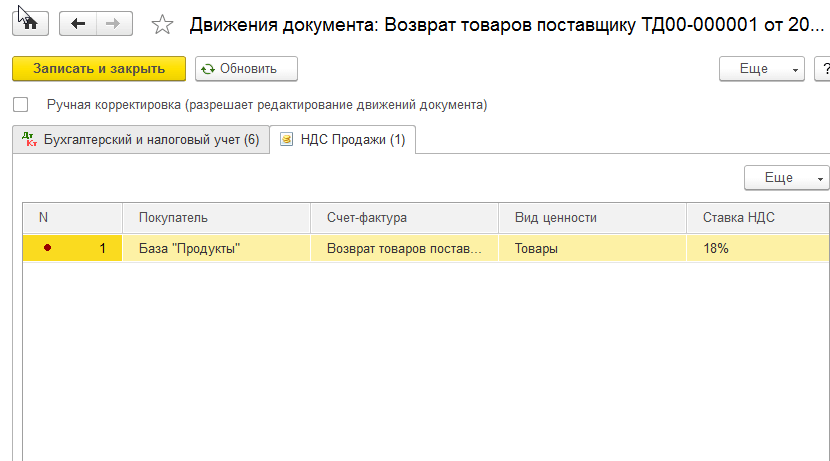Click the red dot row marker
The image size is (830, 461).
[47, 248]
